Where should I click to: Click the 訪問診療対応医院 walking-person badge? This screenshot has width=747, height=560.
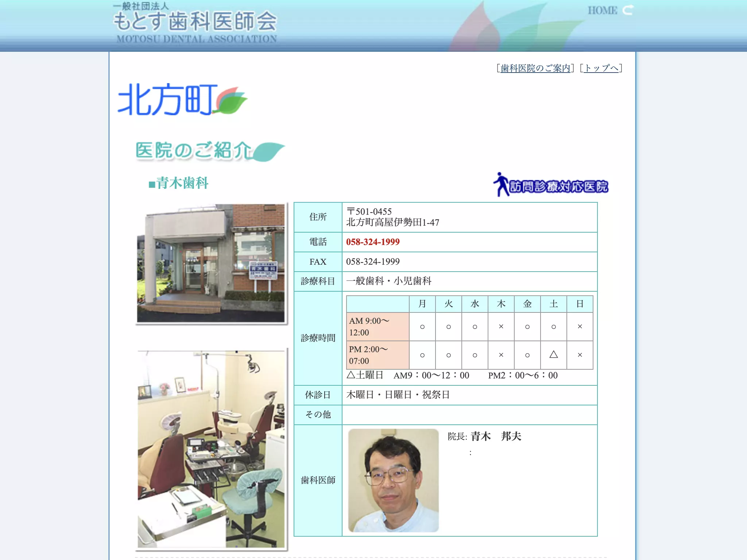click(x=551, y=184)
